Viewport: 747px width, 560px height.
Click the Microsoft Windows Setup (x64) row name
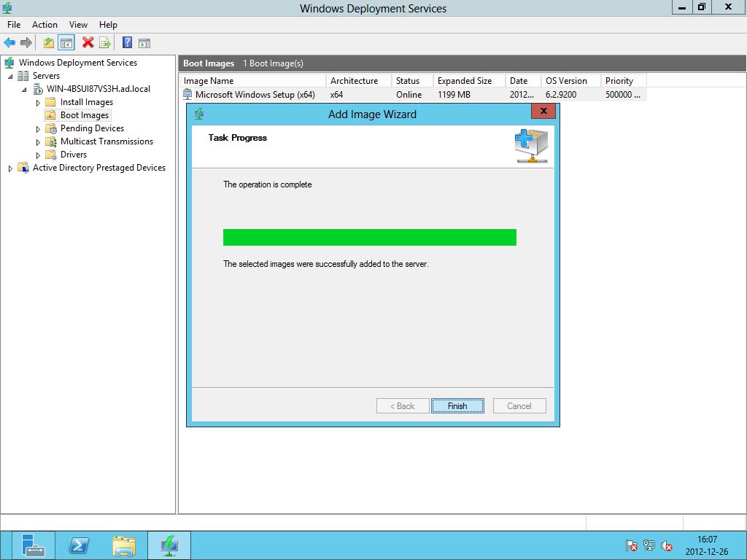(255, 94)
